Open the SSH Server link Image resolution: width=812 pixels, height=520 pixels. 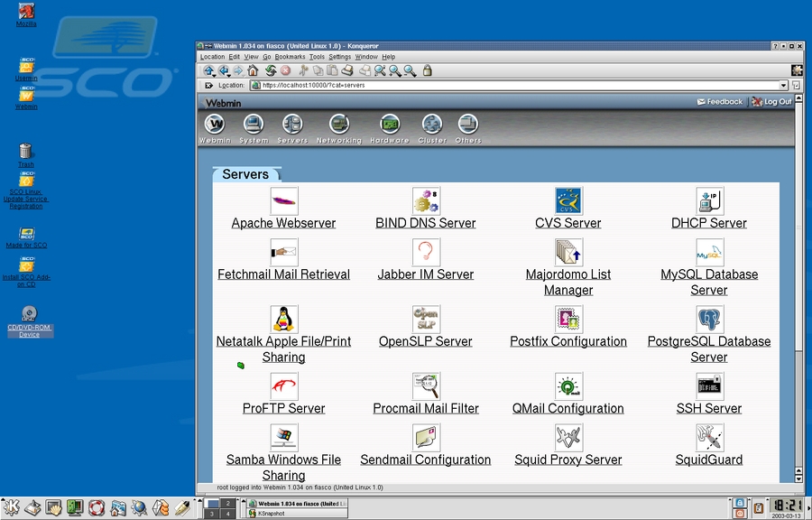(x=709, y=408)
